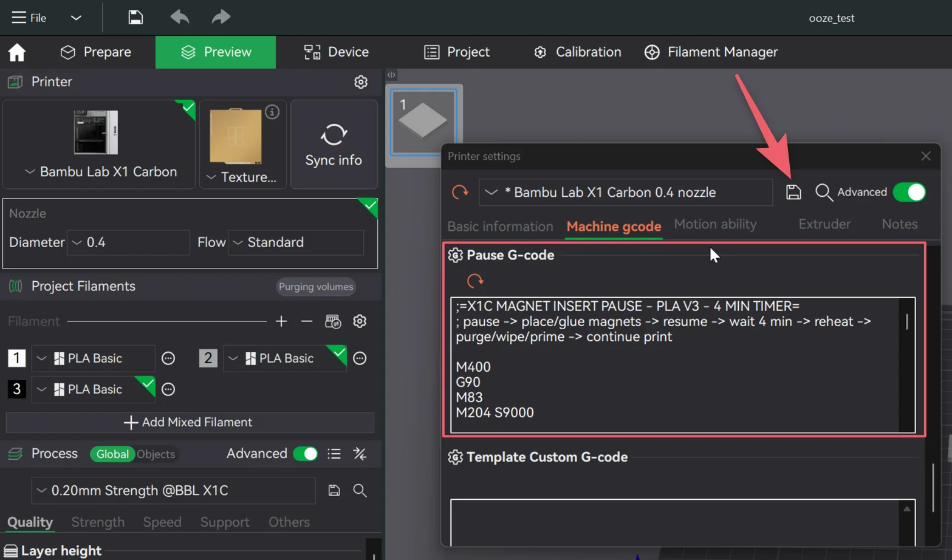The height and width of the screenshot is (560, 952).
Task: Select filament slot 1 color swatch
Action: (17, 358)
